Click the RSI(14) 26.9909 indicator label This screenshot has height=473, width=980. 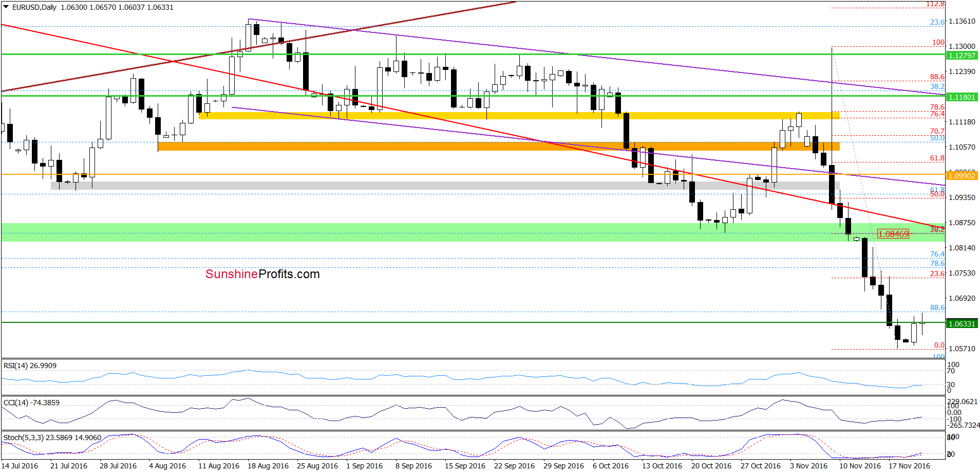(30, 366)
